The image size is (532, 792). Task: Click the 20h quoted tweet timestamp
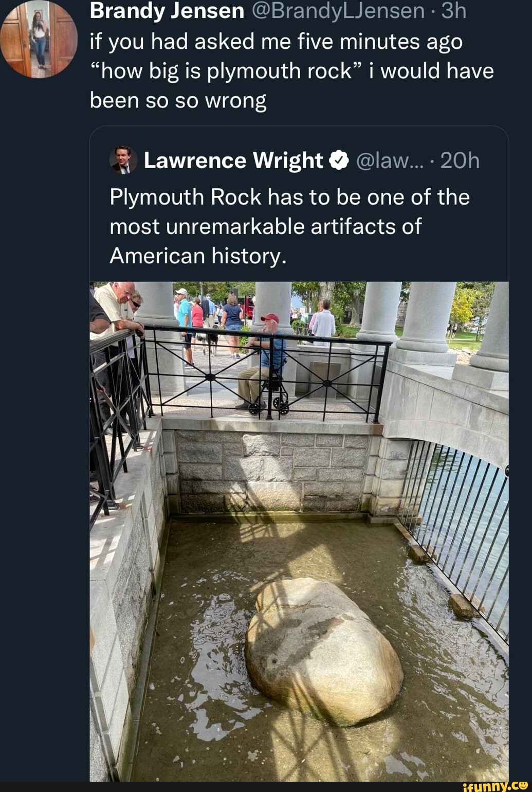[x=460, y=161]
